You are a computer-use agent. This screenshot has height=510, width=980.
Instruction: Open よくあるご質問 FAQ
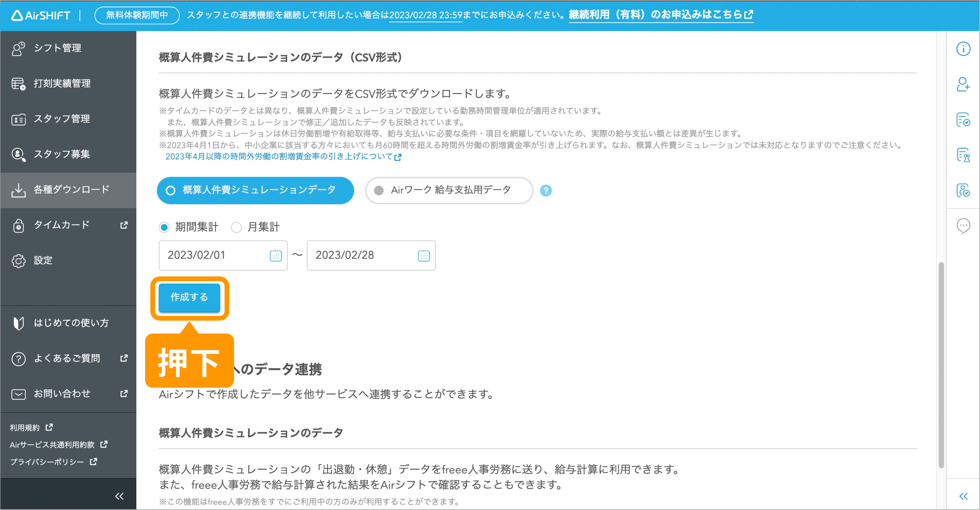68,358
